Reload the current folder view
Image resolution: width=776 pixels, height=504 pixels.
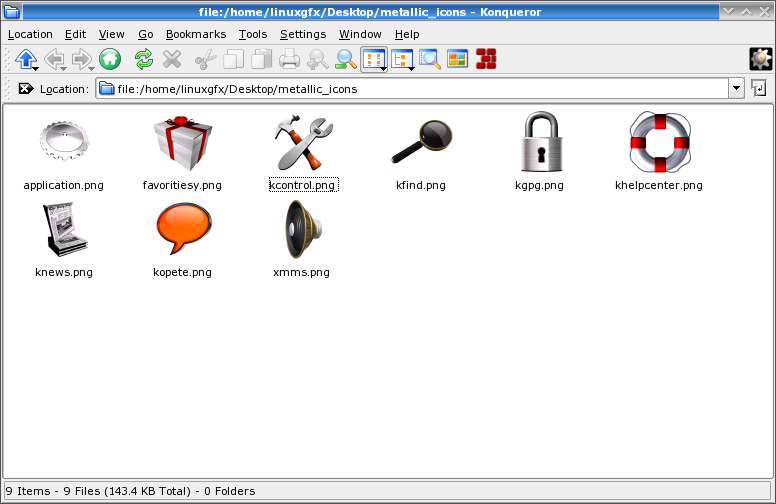[144, 59]
